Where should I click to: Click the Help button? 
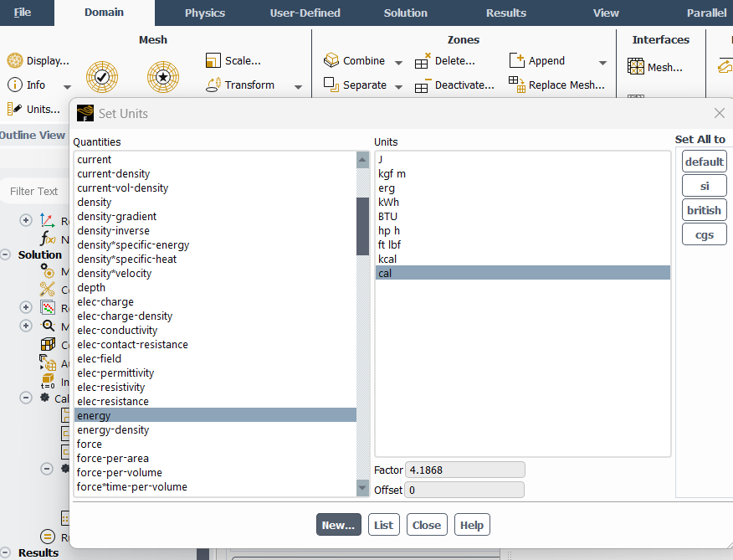[x=472, y=525]
